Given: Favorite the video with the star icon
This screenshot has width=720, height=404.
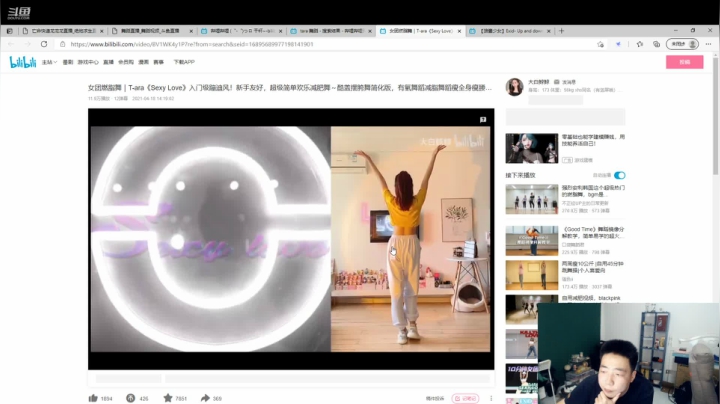Looking at the screenshot, I should pyautogui.click(x=168, y=398).
